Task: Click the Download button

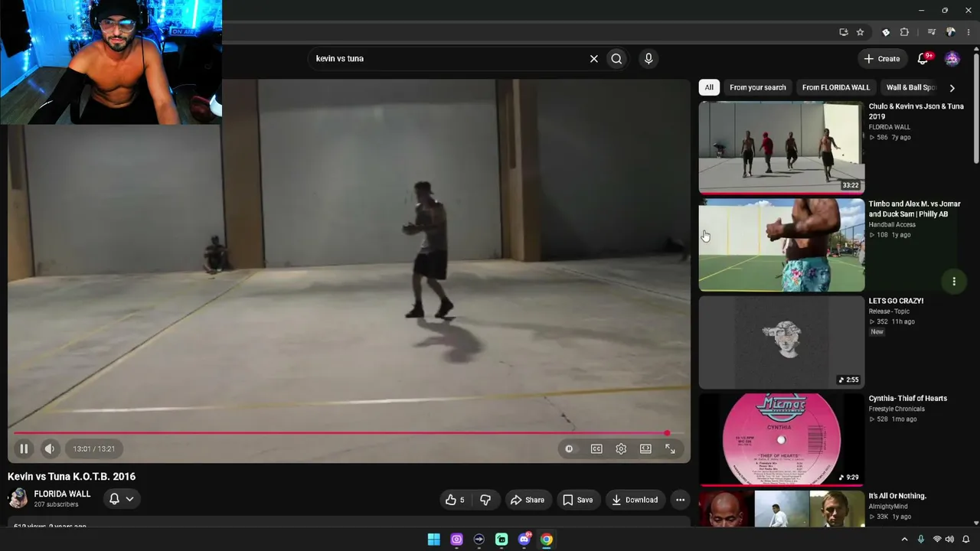Action: [635, 500]
